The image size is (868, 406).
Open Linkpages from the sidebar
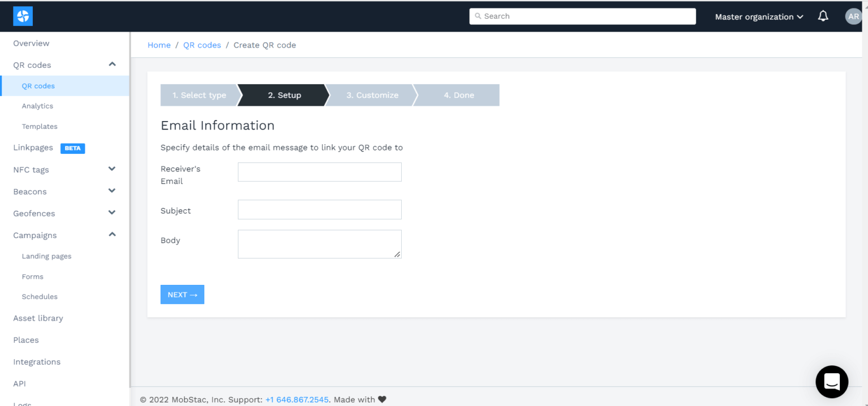(x=33, y=148)
